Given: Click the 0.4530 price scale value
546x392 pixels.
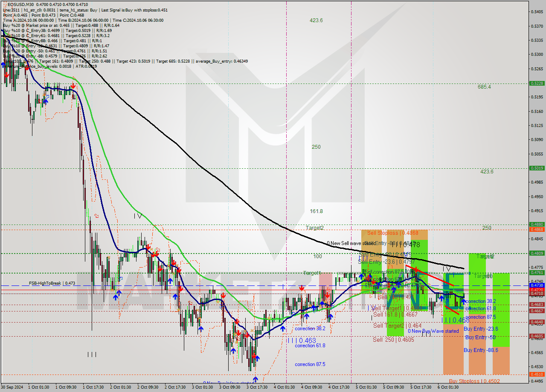Looking at the screenshot, I should (537, 366).
